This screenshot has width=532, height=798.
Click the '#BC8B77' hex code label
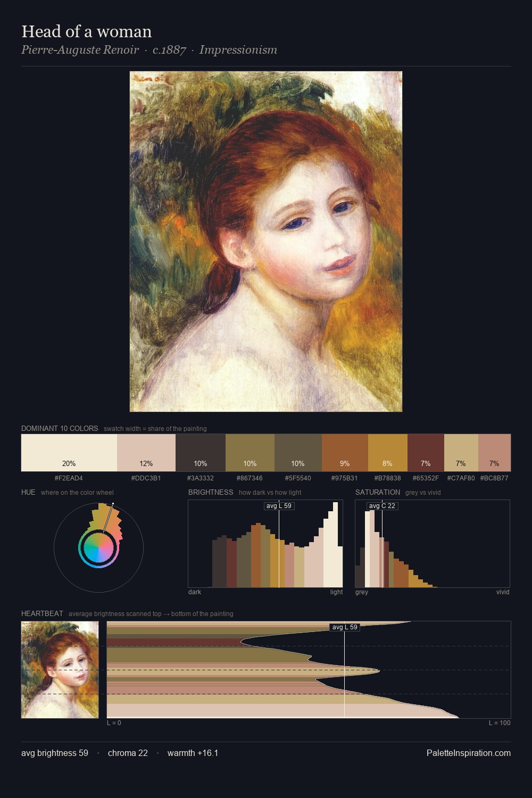click(494, 478)
